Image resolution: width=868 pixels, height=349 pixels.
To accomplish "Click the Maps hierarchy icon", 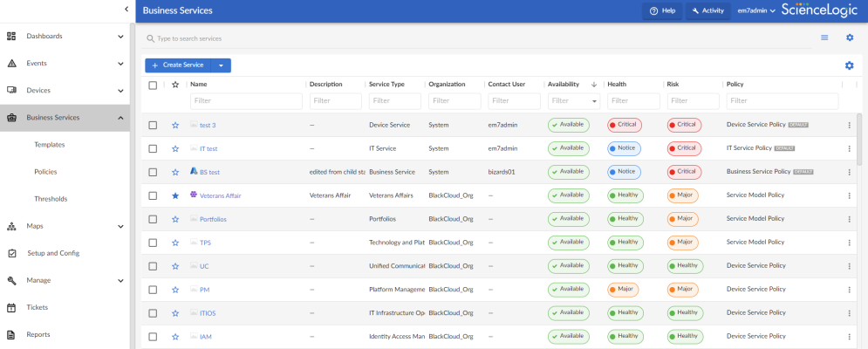I will pyautogui.click(x=11, y=226).
